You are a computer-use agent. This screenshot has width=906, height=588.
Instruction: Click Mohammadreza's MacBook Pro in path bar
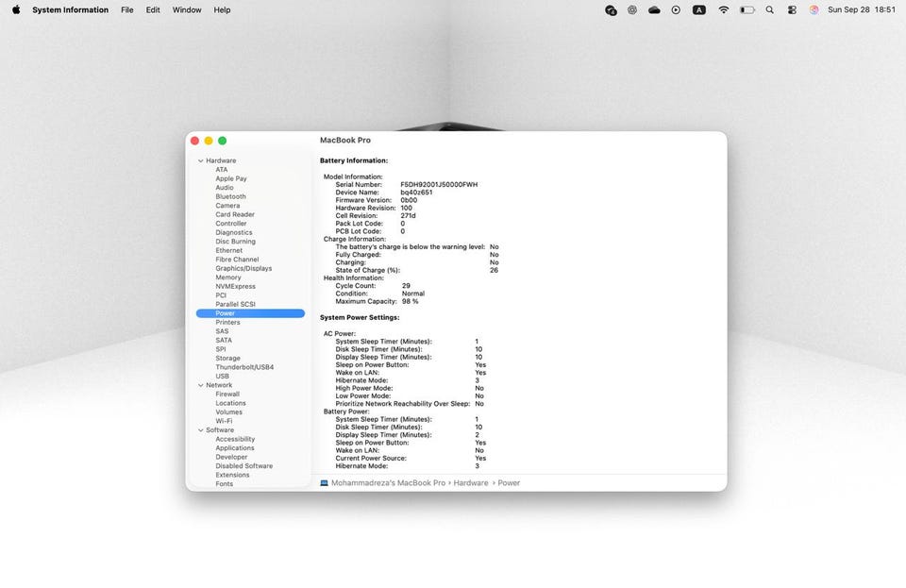pos(388,483)
